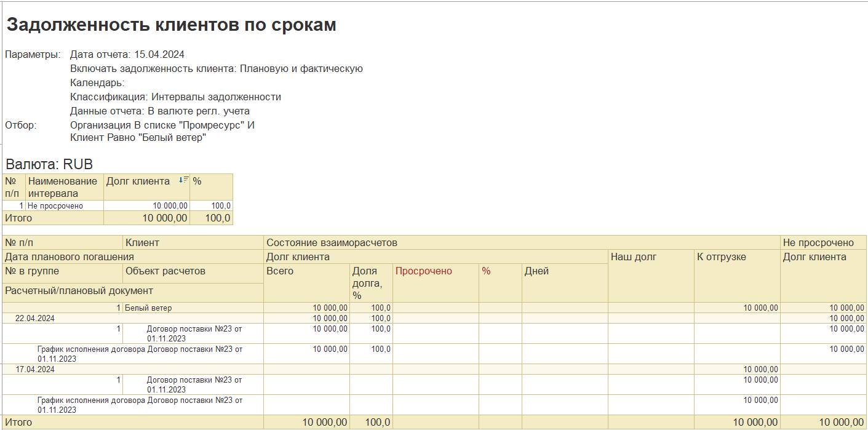Click the Дней column header

coord(565,283)
